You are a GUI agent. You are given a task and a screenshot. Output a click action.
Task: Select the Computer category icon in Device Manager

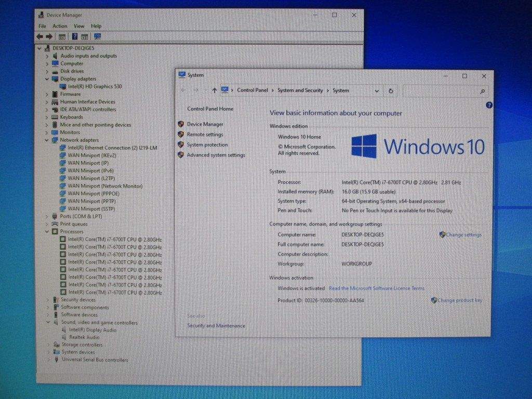point(55,63)
